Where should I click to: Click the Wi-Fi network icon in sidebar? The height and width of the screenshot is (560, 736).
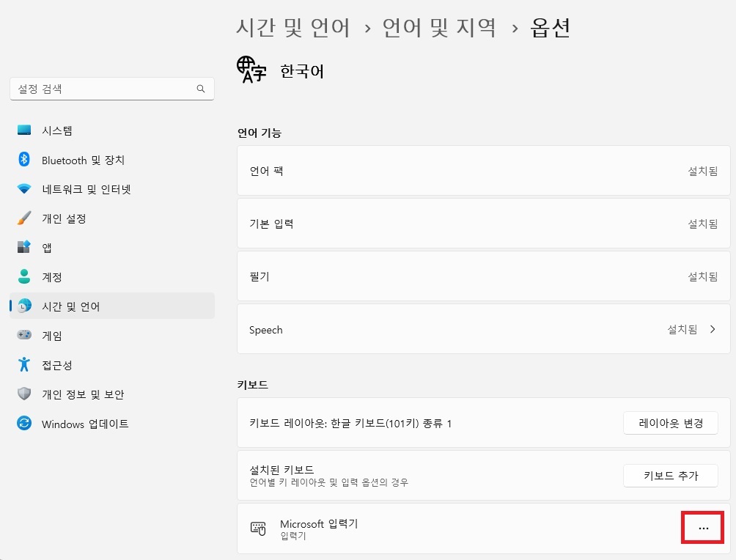24,188
